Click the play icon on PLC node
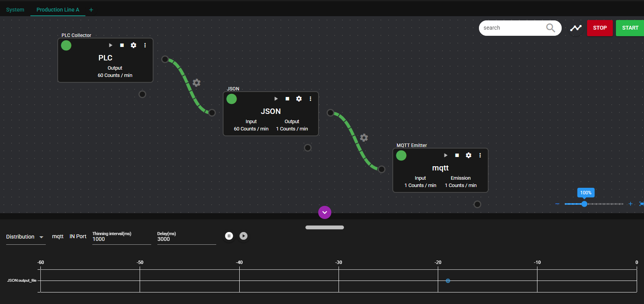644x304 pixels. tap(110, 45)
